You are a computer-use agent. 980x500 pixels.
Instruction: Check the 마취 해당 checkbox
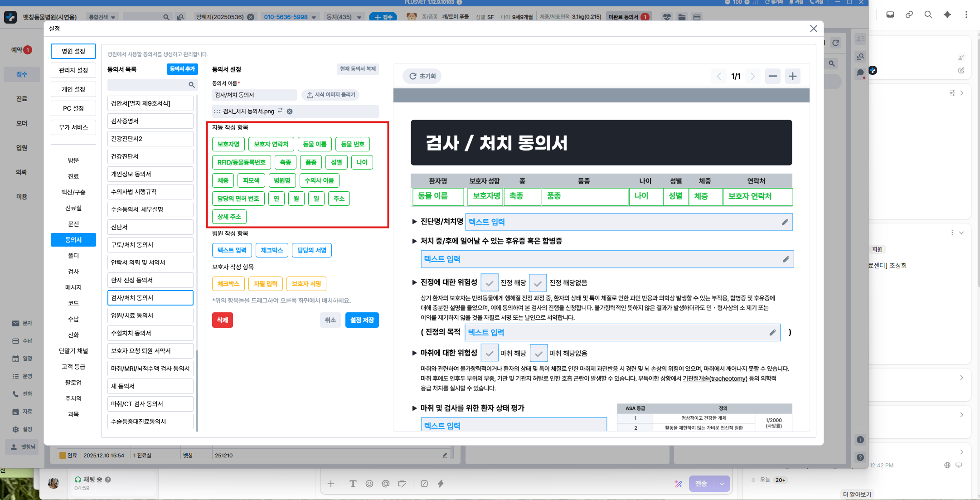[489, 353]
